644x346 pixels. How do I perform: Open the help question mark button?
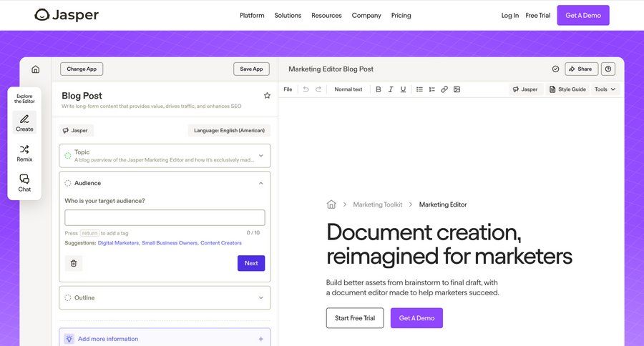pyautogui.click(x=608, y=69)
